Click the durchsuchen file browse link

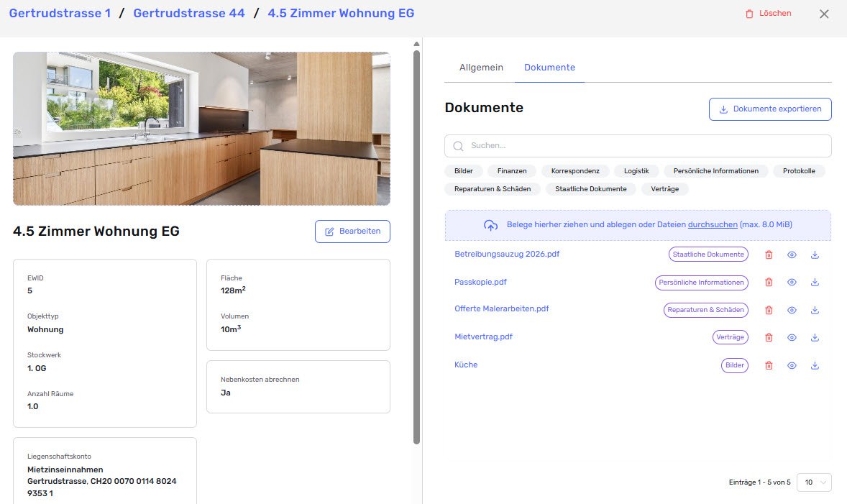713,225
